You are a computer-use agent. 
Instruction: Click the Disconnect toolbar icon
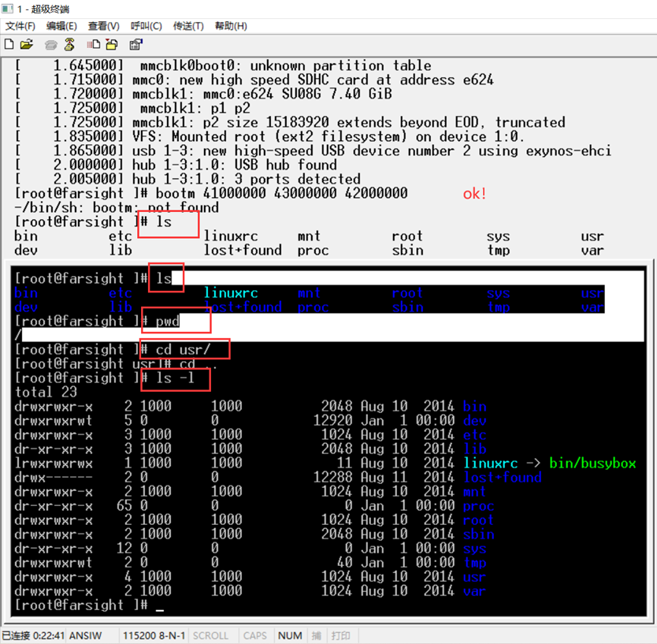69,44
